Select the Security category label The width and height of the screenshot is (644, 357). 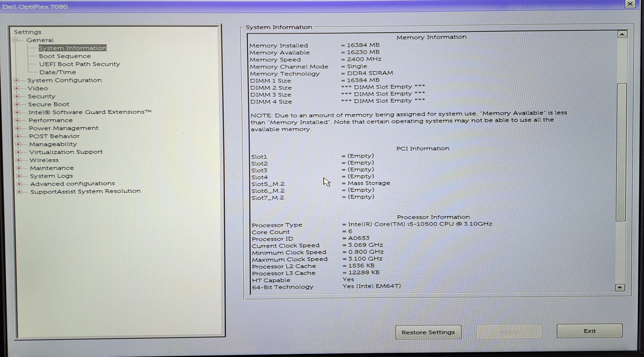(x=41, y=96)
